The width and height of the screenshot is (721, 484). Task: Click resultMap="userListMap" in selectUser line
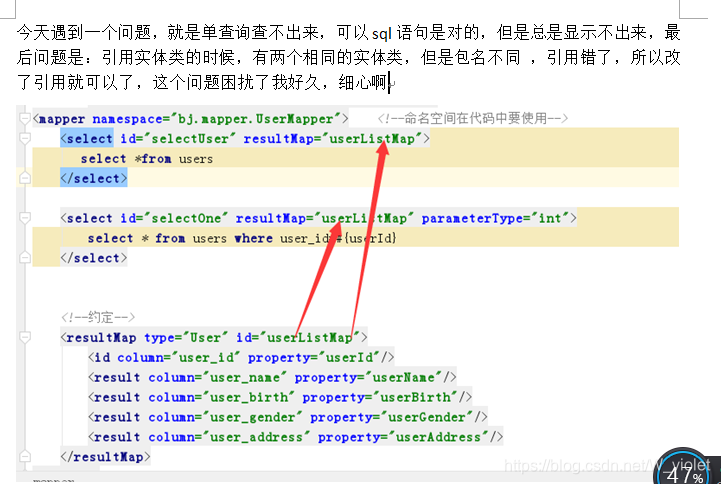[332, 139]
